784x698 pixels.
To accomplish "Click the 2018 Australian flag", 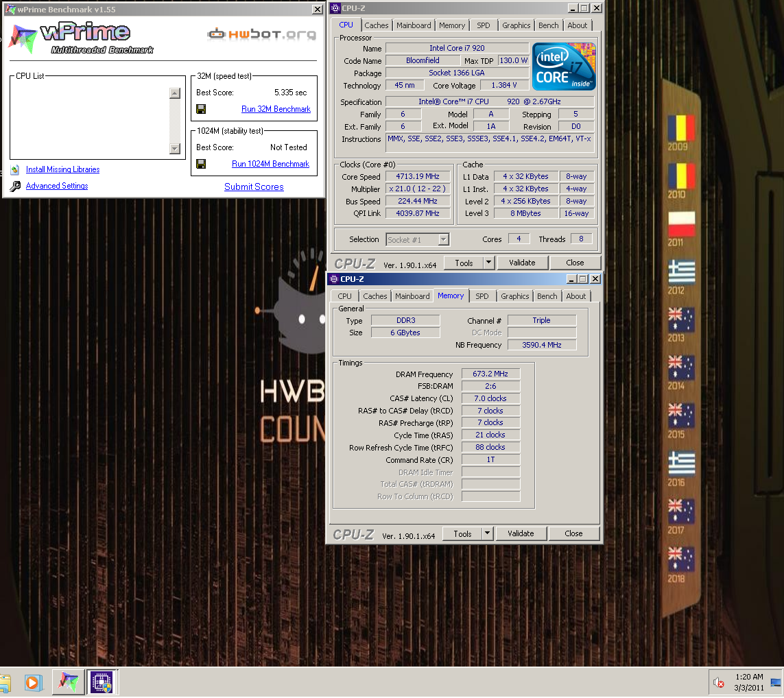I will [682, 559].
